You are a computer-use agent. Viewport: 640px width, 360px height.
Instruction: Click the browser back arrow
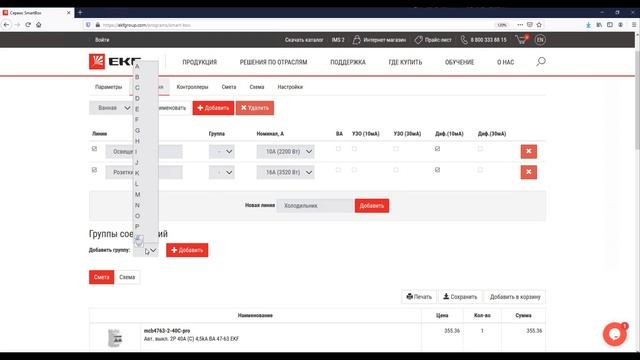coord(6,25)
